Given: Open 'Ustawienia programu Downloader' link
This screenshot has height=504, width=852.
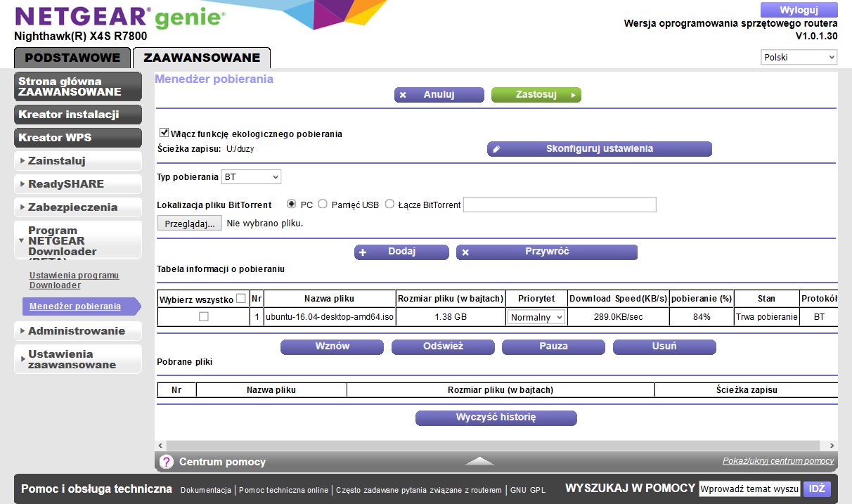Looking at the screenshot, I should (x=74, y=280).
